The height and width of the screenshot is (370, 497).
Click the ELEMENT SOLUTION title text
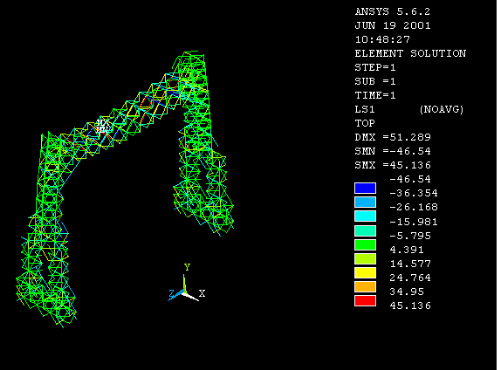[x=410, y=54]
